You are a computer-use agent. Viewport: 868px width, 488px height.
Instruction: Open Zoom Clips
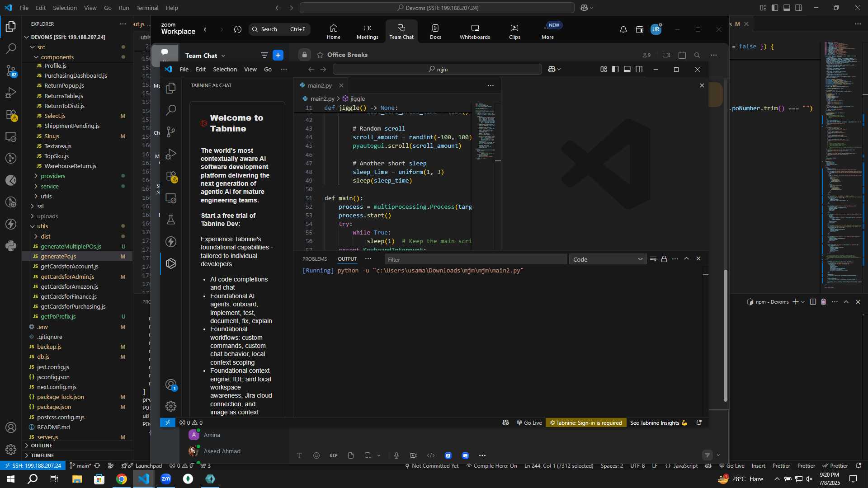(514, 32)
